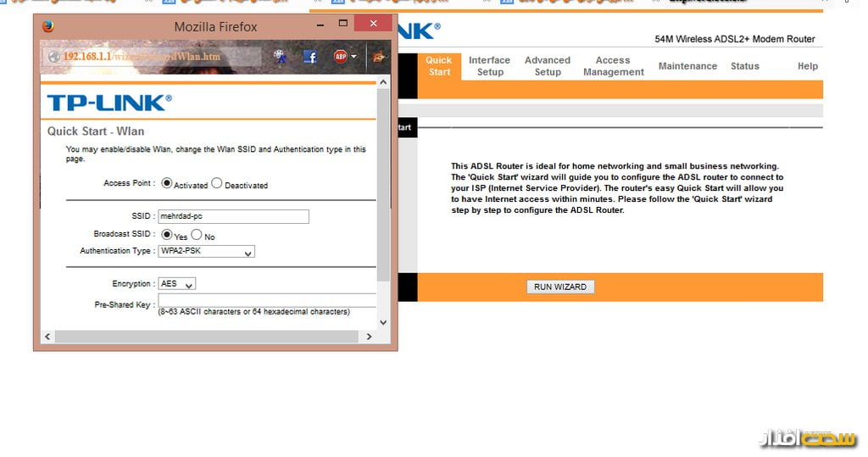Open the Adblock Plus dropdown arrow
868x457 pixels.
tap(353, 57)
